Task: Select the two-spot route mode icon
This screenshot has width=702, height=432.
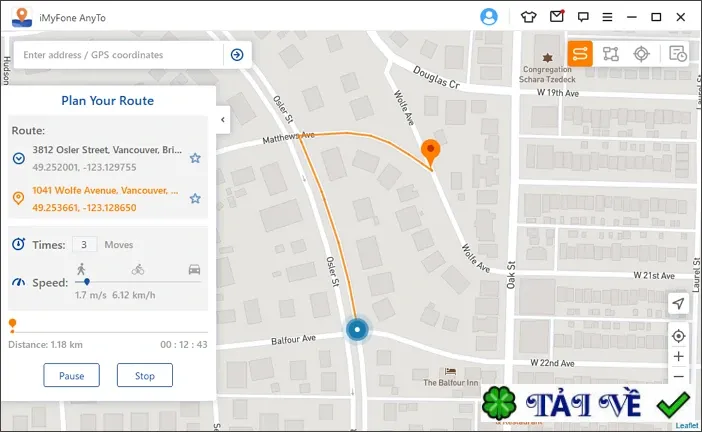Action: pyautogui.click(x=580, y=54)
